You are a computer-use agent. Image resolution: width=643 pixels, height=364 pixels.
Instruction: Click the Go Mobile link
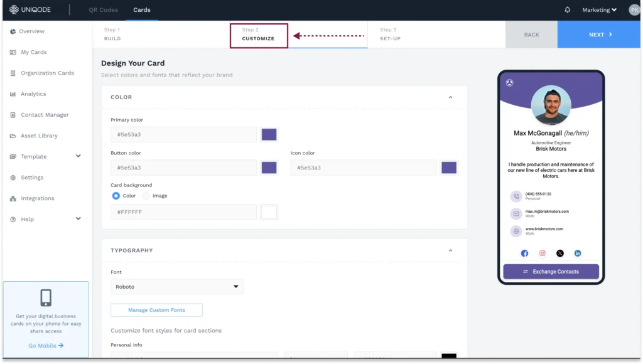[x=46, y=346]
